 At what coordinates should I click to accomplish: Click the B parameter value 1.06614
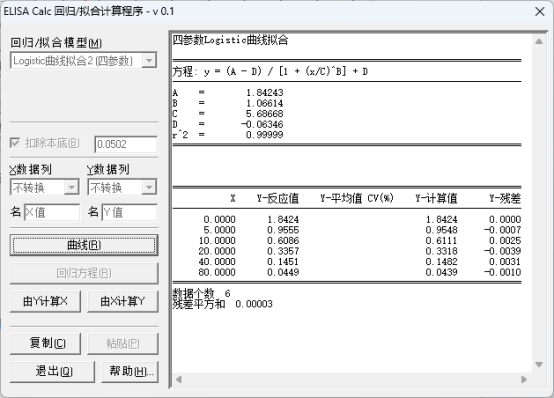[265, 103]
